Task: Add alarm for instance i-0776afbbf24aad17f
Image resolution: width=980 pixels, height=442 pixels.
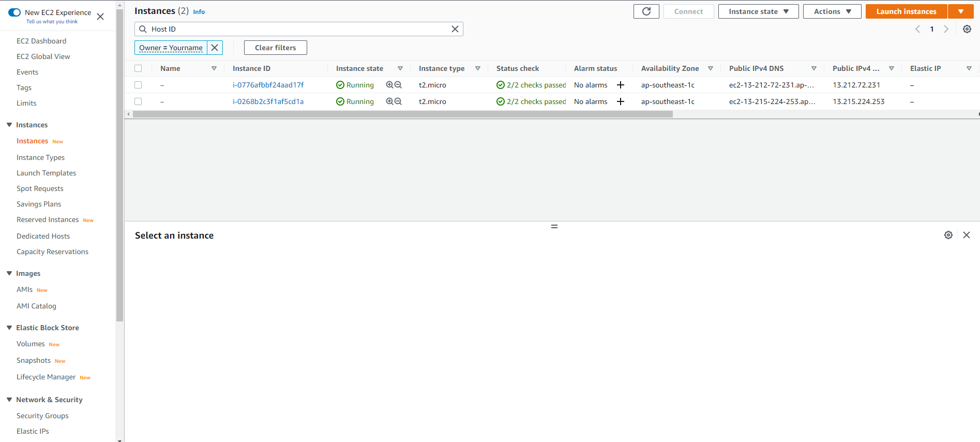Action: coord(621,85)
